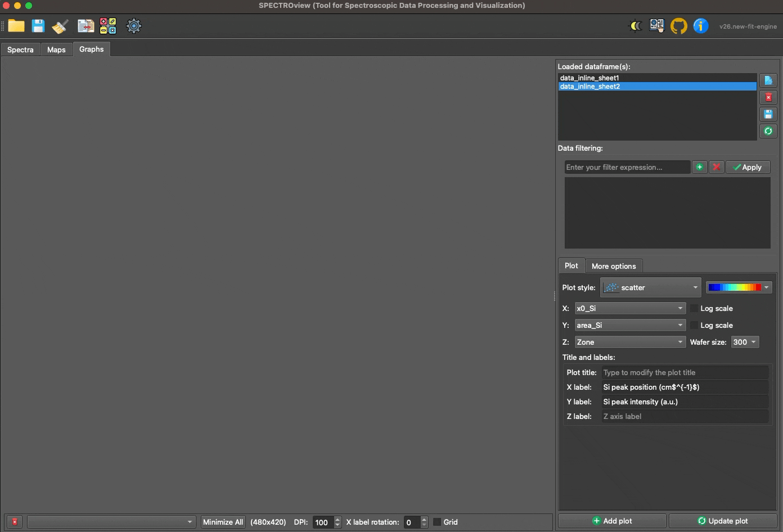Enable Log scale for X axis
This screenshot has width=783, height=532.
tap(694, 308)
